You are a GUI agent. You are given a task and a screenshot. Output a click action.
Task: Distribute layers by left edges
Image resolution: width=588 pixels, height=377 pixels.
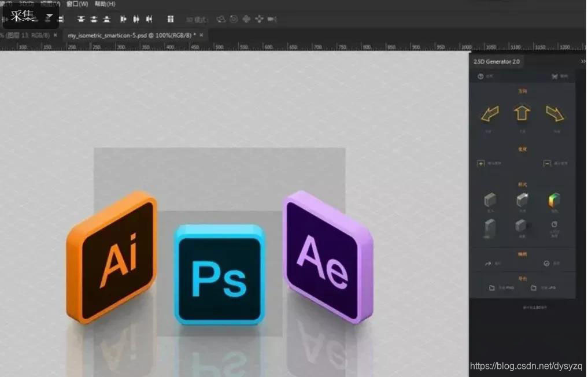123,19
